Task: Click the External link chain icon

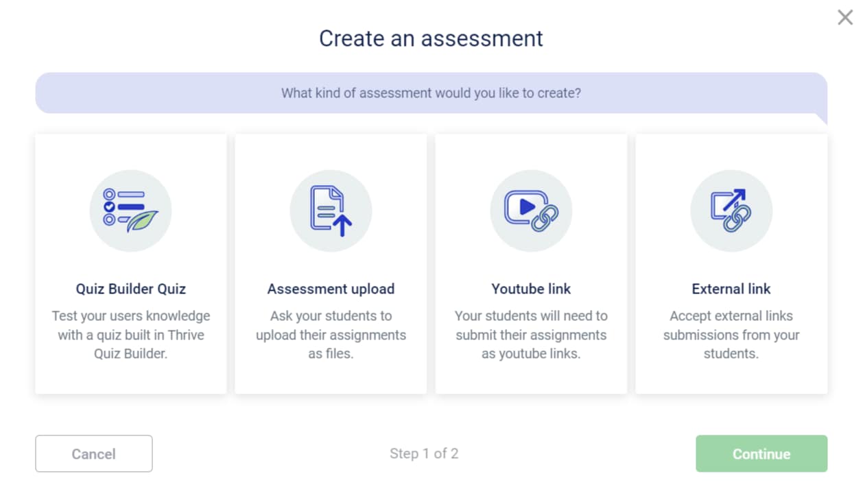Action: pos(731,210)
